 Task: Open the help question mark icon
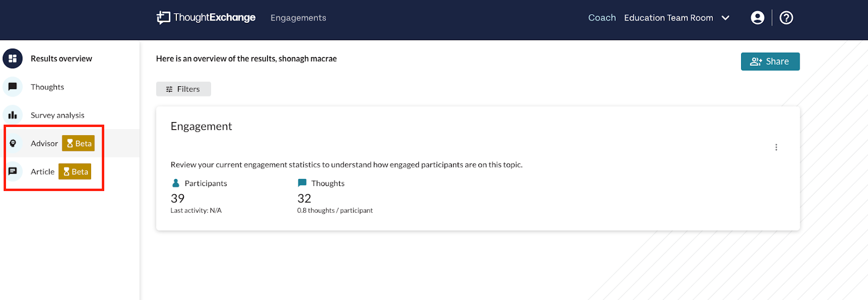[786, 18]
